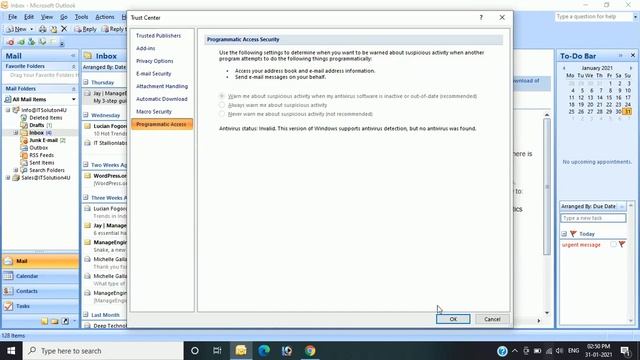Open the Privacy Options section
The image size is (640, 360).
(x=155, y=61)
